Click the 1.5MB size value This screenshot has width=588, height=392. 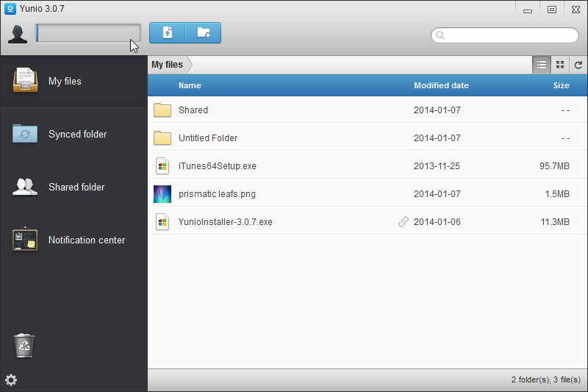557,194
